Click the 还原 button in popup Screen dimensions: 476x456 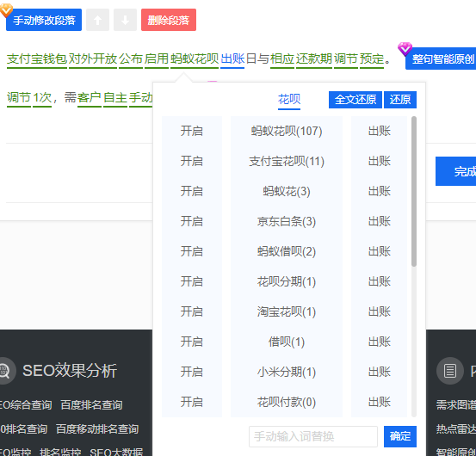(x=400, y=100)
